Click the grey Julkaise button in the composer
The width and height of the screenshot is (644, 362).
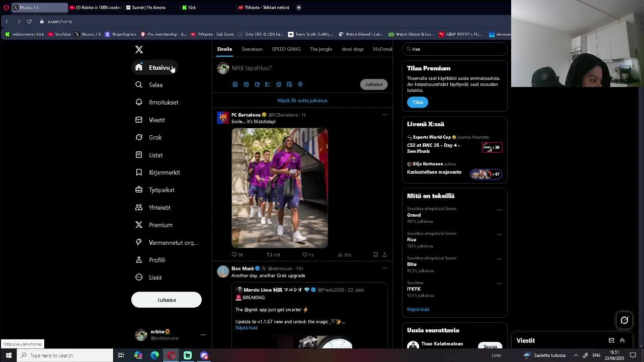pos(374,84)
